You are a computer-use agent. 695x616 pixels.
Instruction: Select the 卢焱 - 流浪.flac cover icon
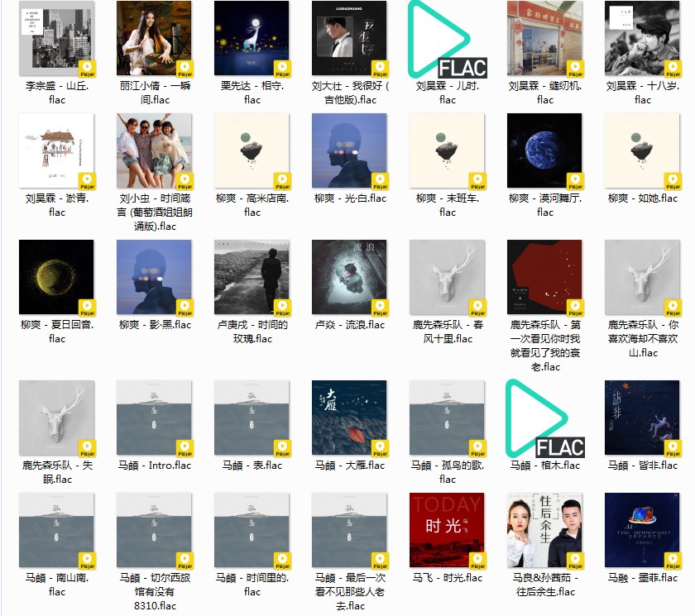point(349,277)
